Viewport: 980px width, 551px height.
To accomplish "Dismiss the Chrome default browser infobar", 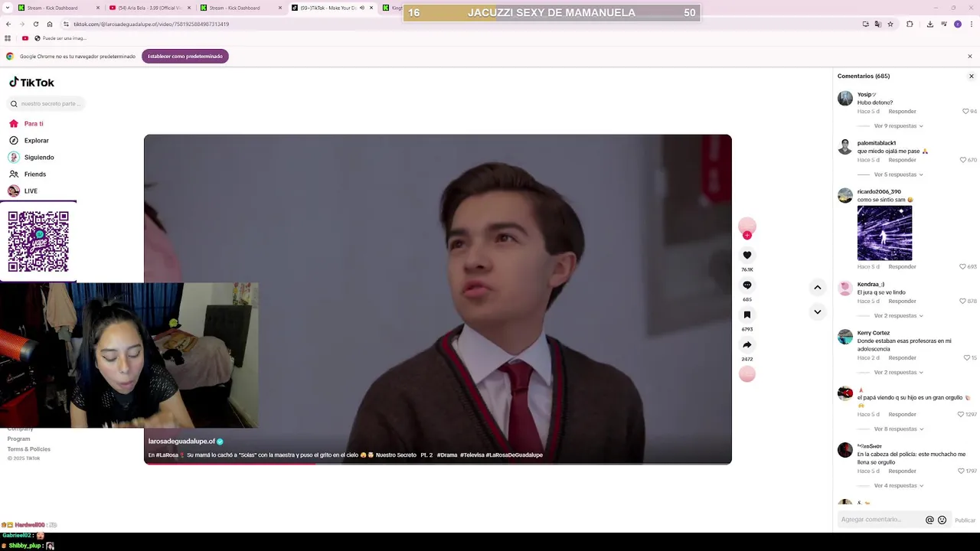I will [x=970, y=56].
